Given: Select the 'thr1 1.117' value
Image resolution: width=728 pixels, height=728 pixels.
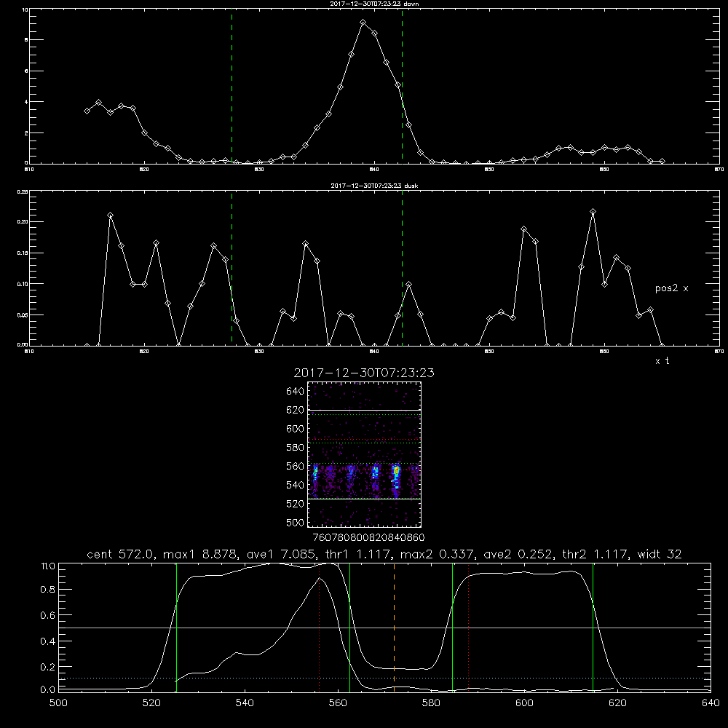Looking at the screenshot, I should pyautogui.click(x=360, y=554).
